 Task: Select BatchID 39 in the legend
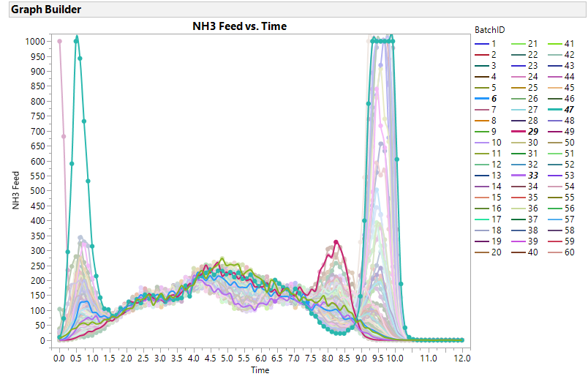(524, 241)
